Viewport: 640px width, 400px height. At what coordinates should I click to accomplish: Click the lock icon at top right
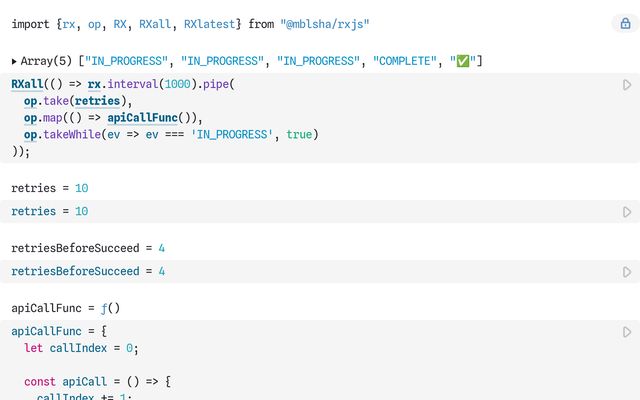coord(619,23)
